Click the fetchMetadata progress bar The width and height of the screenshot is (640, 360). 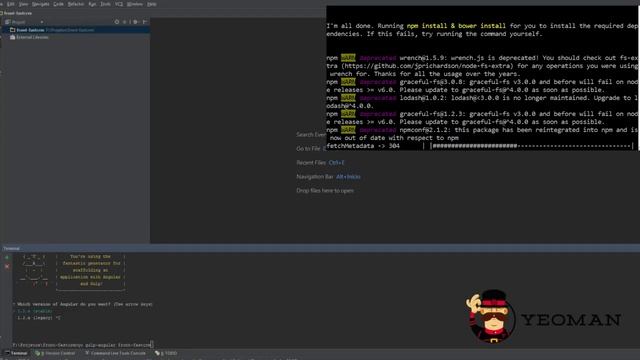533,146
